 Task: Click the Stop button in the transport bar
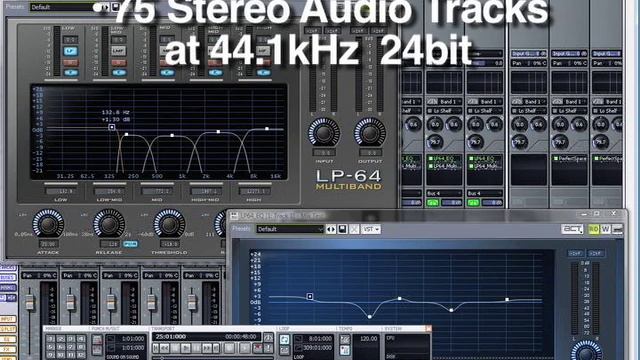point(176,348)
